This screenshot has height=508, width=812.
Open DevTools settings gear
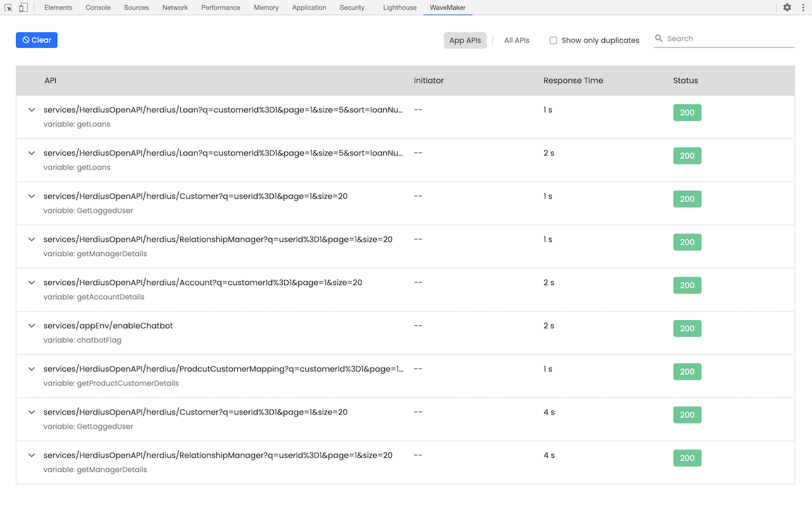point(787,8)
